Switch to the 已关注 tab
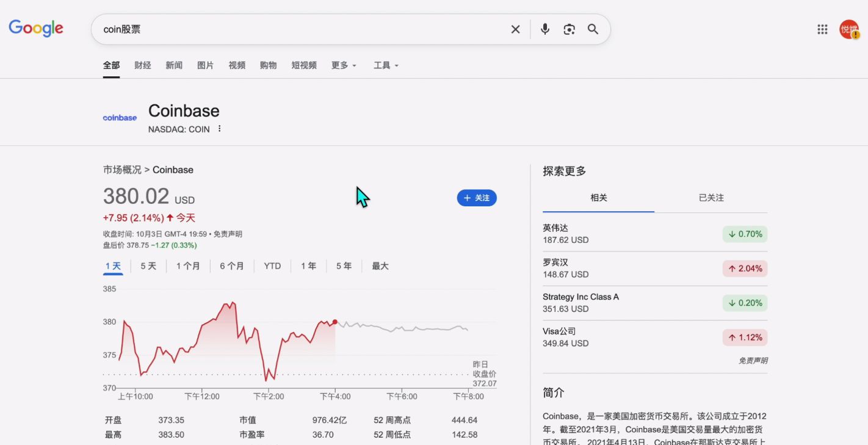This screenshot has height=445, width=868. pyautogui.click(x=711, y=198)
